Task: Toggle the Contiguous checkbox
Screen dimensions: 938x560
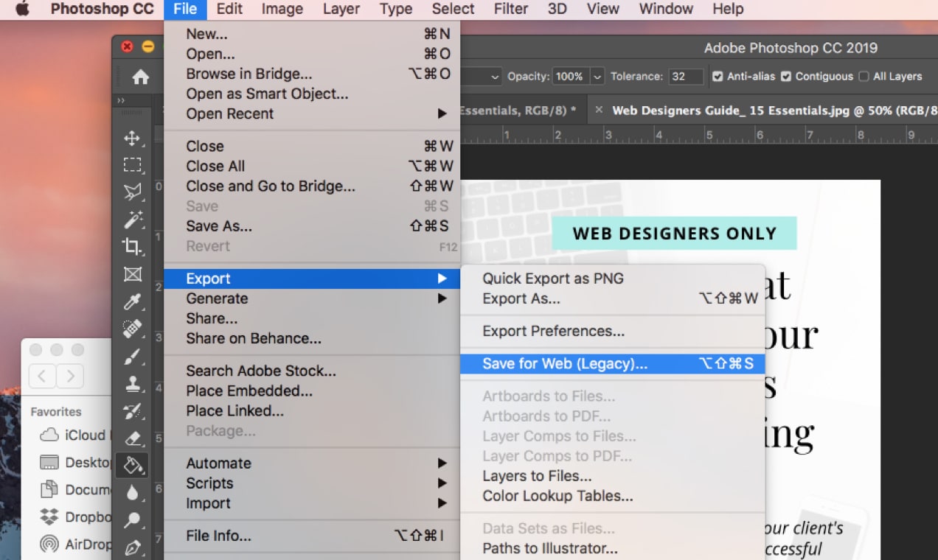Action: point(786,77)
